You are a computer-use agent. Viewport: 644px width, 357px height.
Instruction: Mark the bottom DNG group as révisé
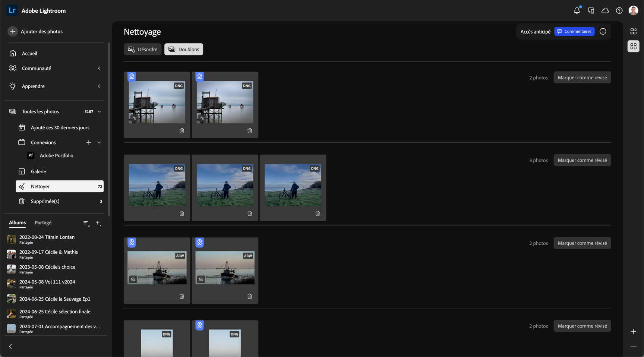click(582, 326)
